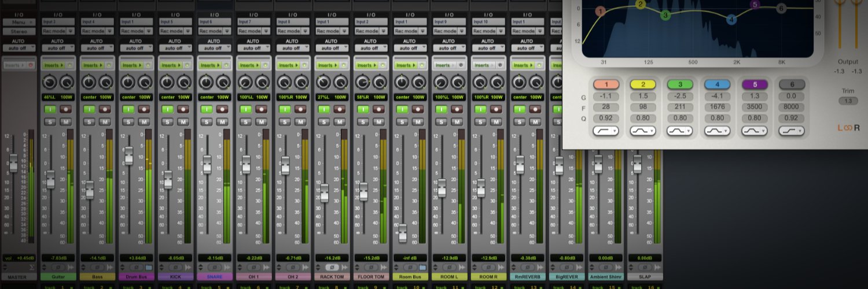Select EQ band 4 blue button
Image resolution: width=868 pixels, height=289 pixels.
717,84
